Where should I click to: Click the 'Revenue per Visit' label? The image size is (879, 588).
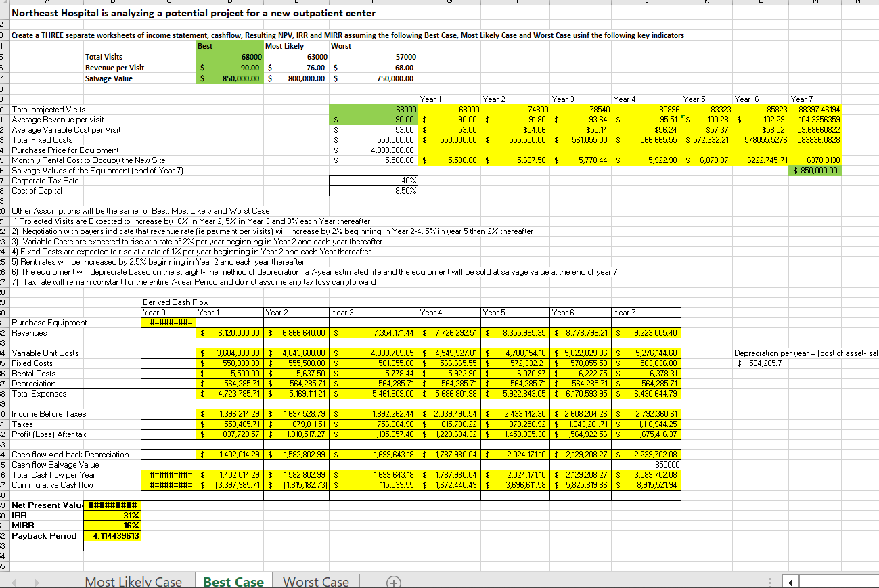pyautogui.click(x=114, y=68)
